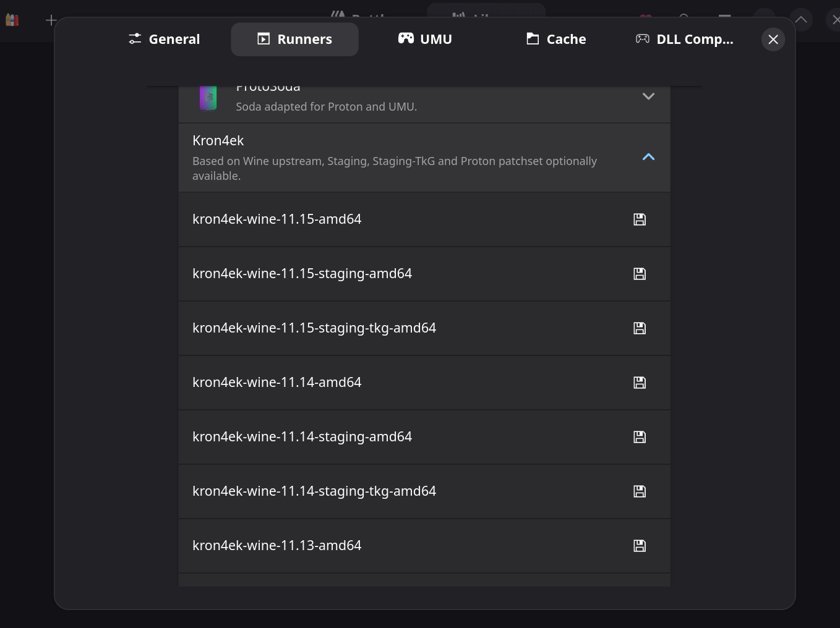Click the plus button in main window
Viewport: 840px width, 628px height.
tap(51, 20)
